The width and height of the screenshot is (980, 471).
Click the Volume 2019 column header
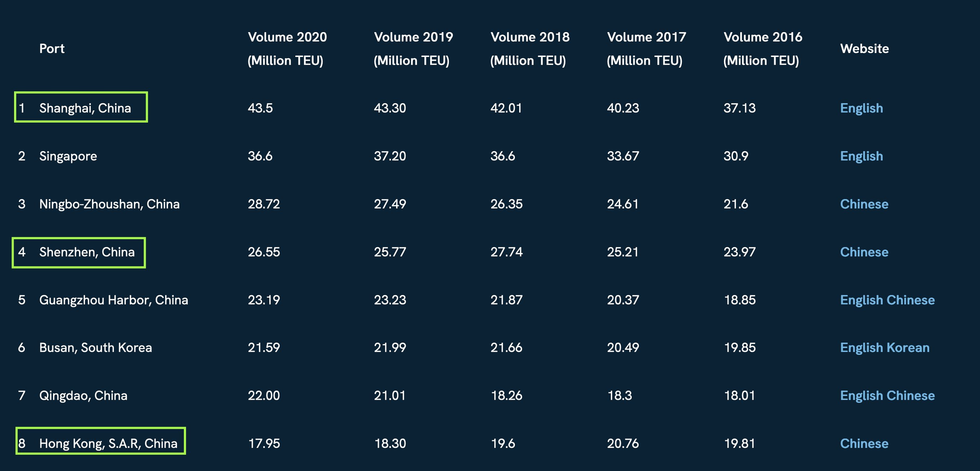point(413,49)
